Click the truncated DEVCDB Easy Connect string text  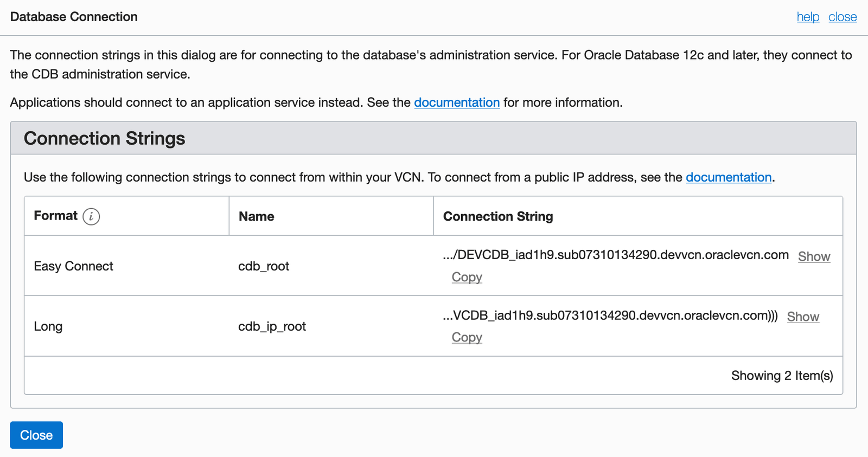616,255
